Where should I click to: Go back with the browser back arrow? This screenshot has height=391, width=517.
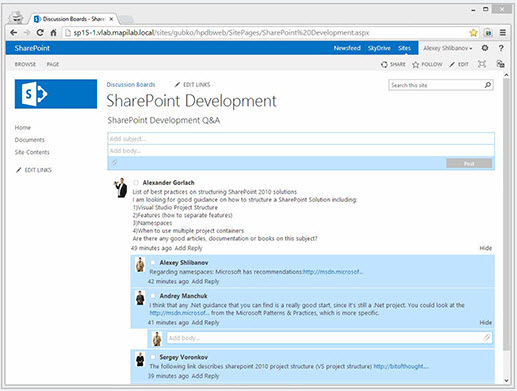coord(13,33)
